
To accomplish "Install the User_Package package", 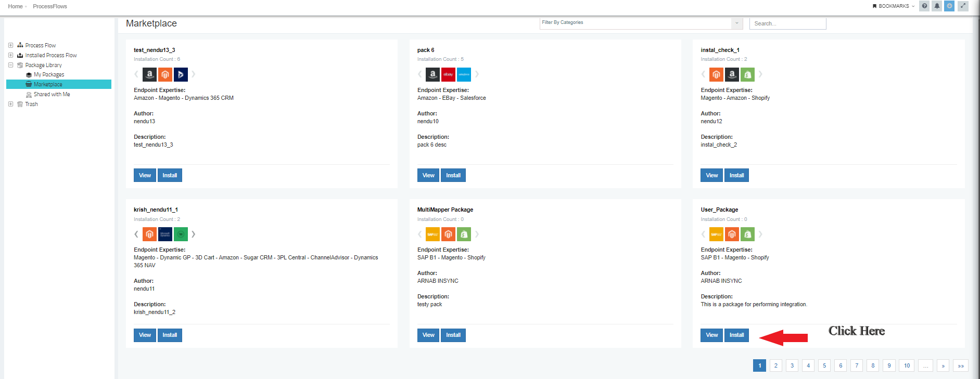I will [x=736, y=335].
